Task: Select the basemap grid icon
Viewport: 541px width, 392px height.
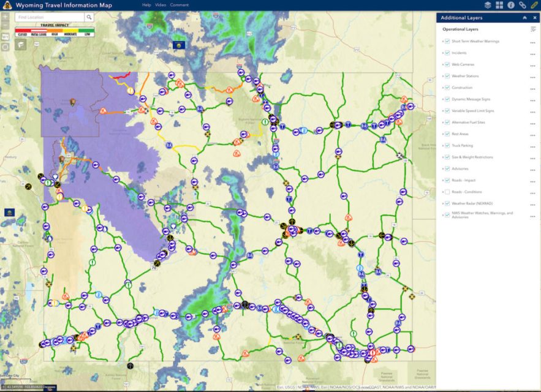Action: click(501, 4)
